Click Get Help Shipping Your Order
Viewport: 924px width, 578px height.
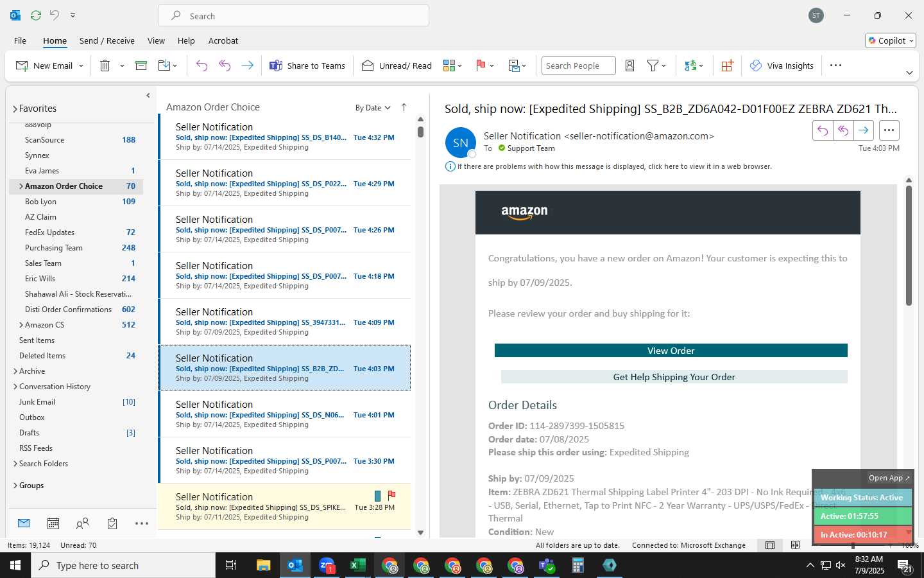click(674, 377)
